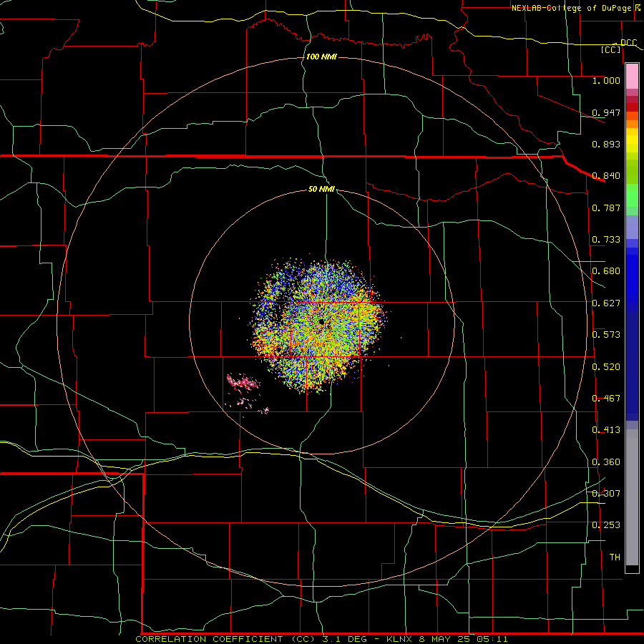Screen dimensions: 644x644
Task: Click the 0.680 color scale value
Action: (x=606, y=271)
